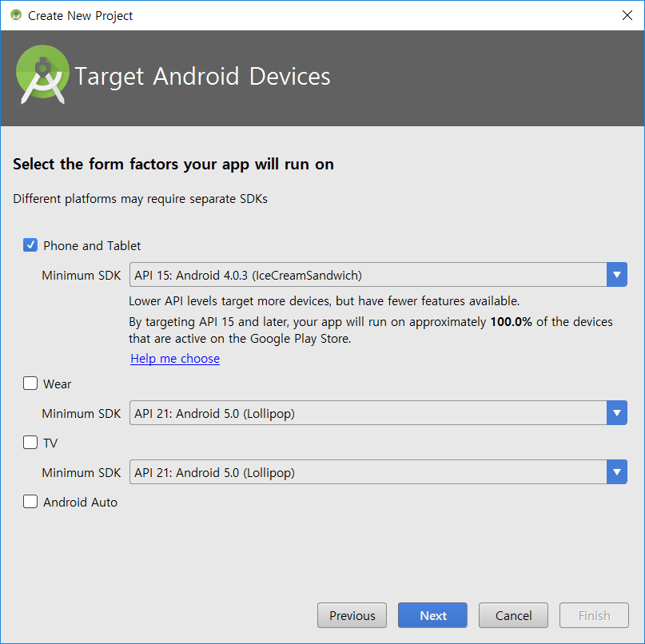This screenshot has height=644, width=645.
Task: Click the Android Studio logo in header
Action: pos(43,74)
